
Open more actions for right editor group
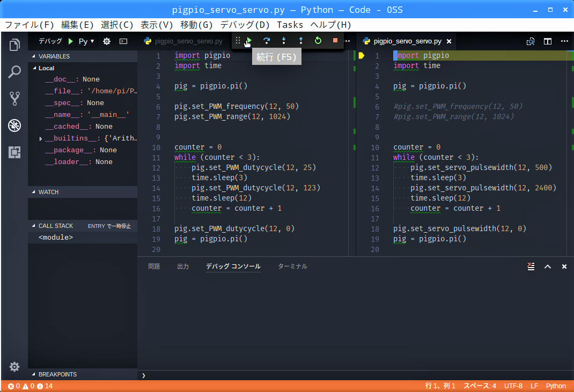pos(564,41)
